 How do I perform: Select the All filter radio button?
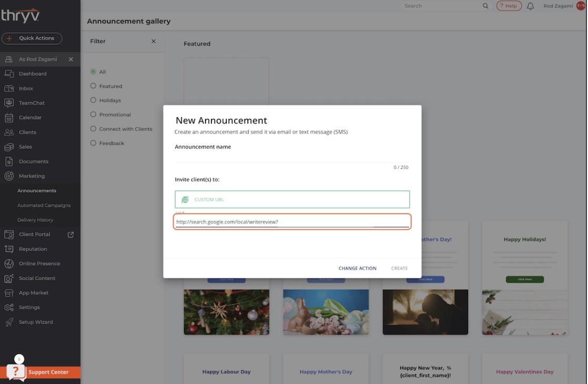click(x=94, y=72)
